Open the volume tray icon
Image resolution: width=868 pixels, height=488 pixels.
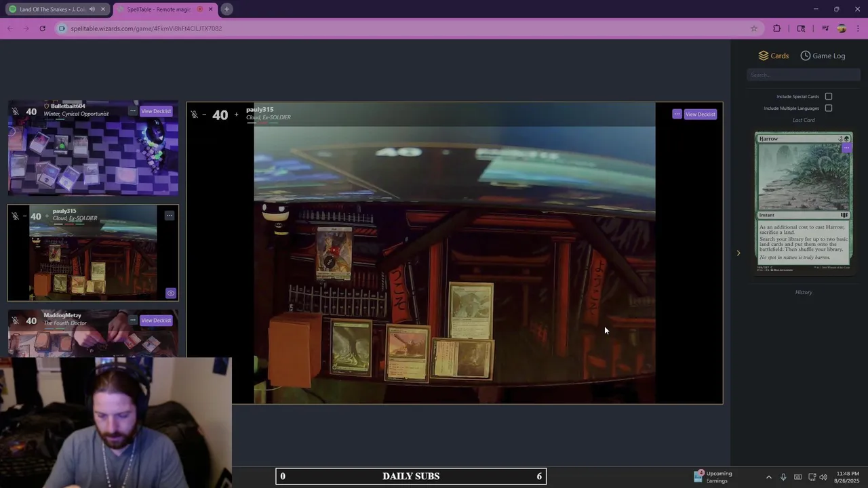coord(823,477)
